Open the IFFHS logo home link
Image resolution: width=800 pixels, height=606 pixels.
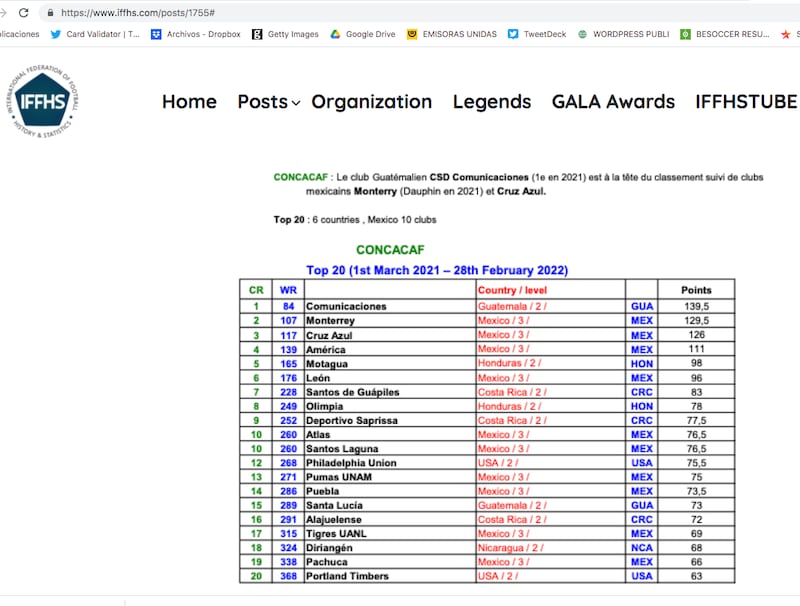[43, 102]
